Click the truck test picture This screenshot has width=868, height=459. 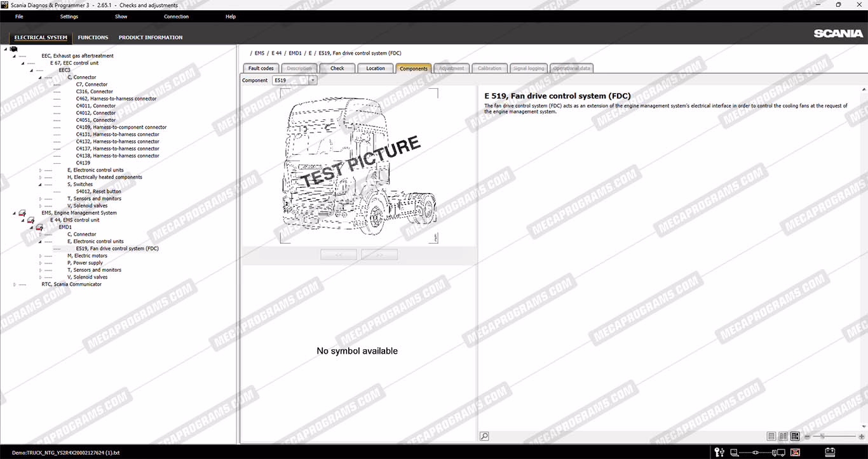(x=359, y=166)
